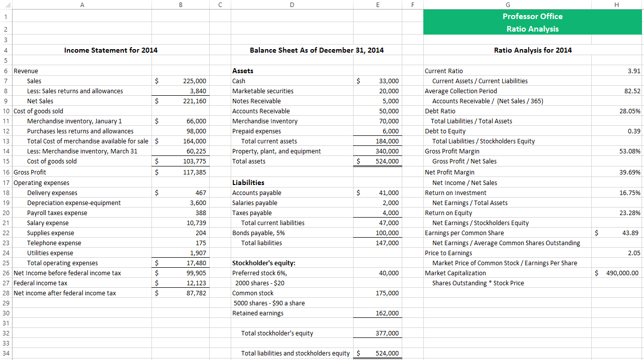
Task: Select row 34 header
Action: tap(6, 353)
